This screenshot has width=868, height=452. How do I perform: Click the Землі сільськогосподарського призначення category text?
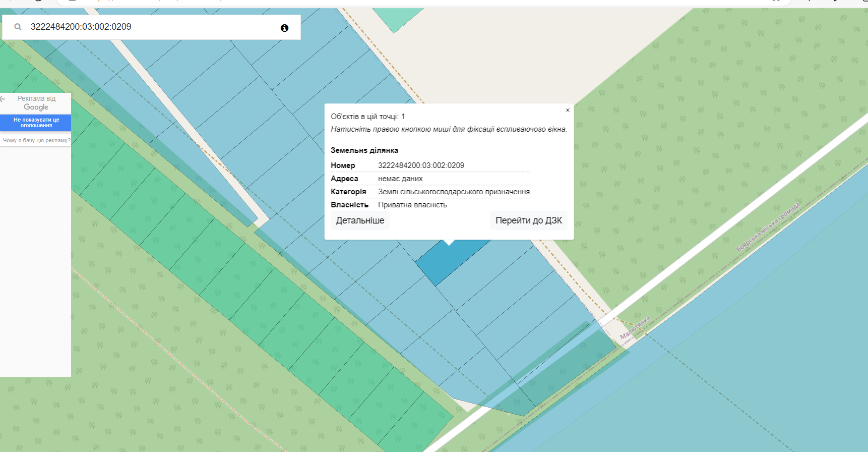pyautogui.click(x=454, y=192)
